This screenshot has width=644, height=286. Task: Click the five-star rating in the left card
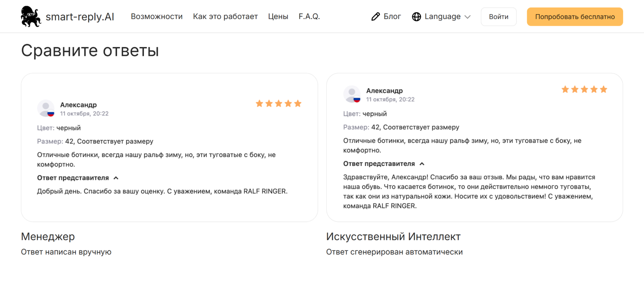[278, 103]
